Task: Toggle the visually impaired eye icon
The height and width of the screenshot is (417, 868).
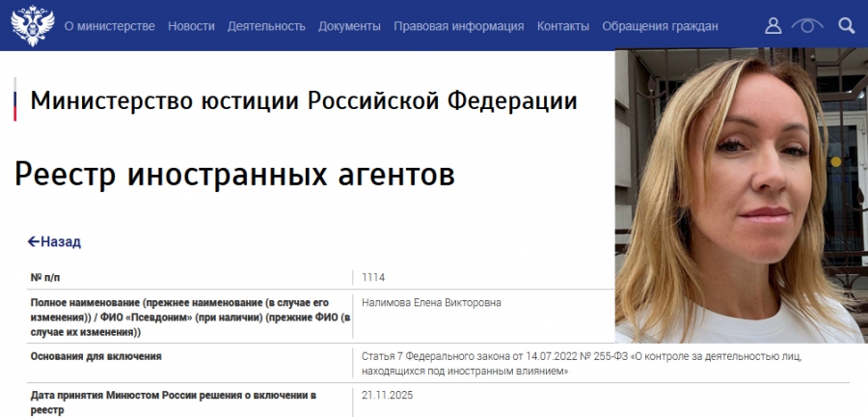Action: pyautogui.click(x=807, y=26)
